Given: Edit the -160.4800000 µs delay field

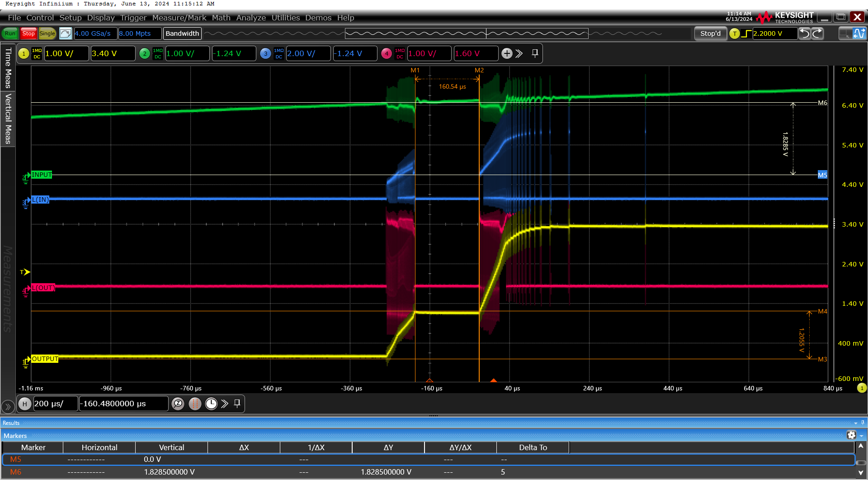Looking at the screenshot, I should coord(123,404).
